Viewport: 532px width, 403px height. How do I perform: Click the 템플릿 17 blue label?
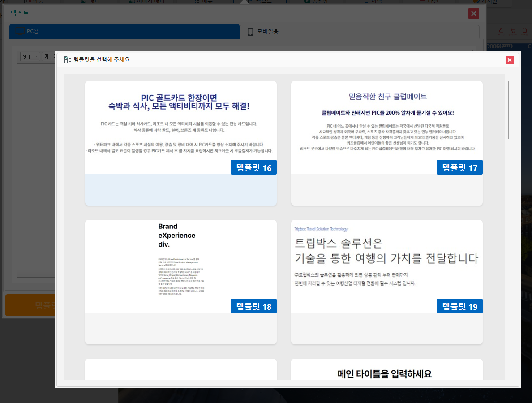tap(459, 167)
